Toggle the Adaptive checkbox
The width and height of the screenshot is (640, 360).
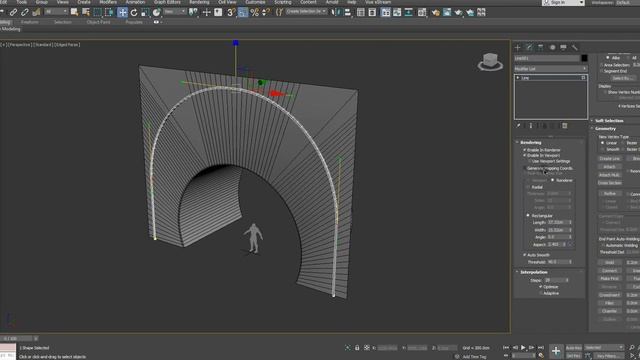(x=541, y=293)
